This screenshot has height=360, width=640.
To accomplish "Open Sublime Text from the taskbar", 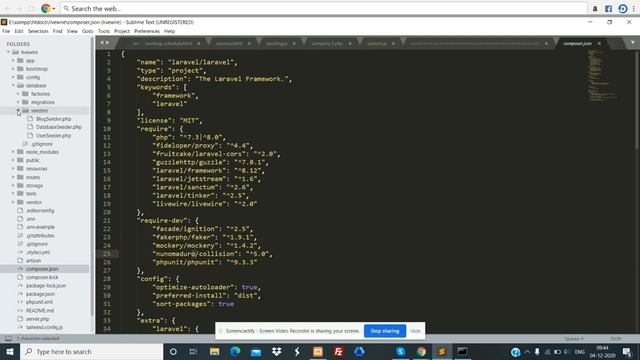I will (x=442, y=351).
